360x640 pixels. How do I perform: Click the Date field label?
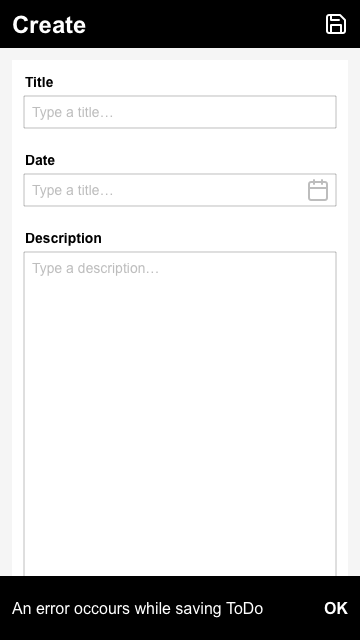[40, 160]
